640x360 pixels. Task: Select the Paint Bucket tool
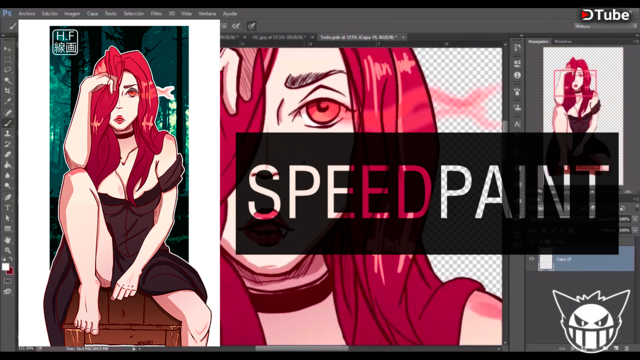[x=8, y=165]
